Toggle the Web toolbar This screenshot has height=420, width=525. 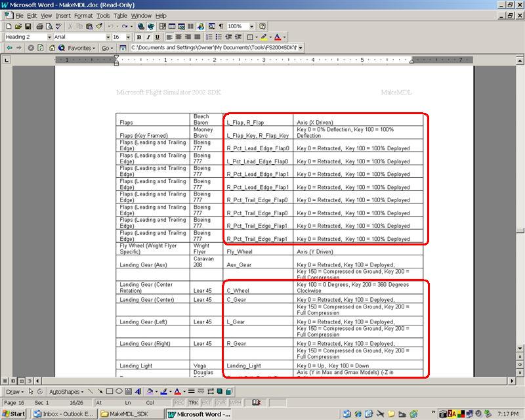[151, 26]
